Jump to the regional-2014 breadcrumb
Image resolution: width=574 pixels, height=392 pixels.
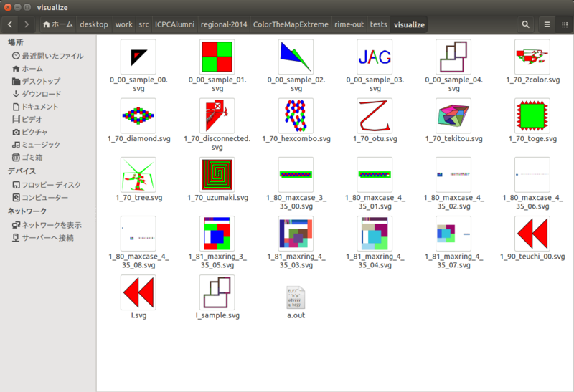tap(224, 24)
